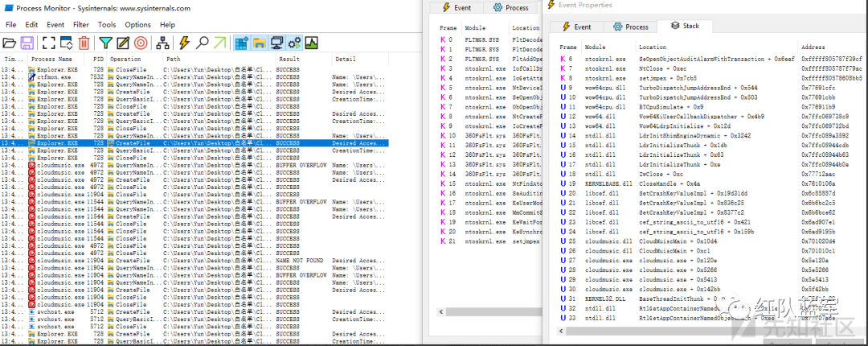Open the File menu
Screen dimensions: 868x346
click(x=11, y=24)
